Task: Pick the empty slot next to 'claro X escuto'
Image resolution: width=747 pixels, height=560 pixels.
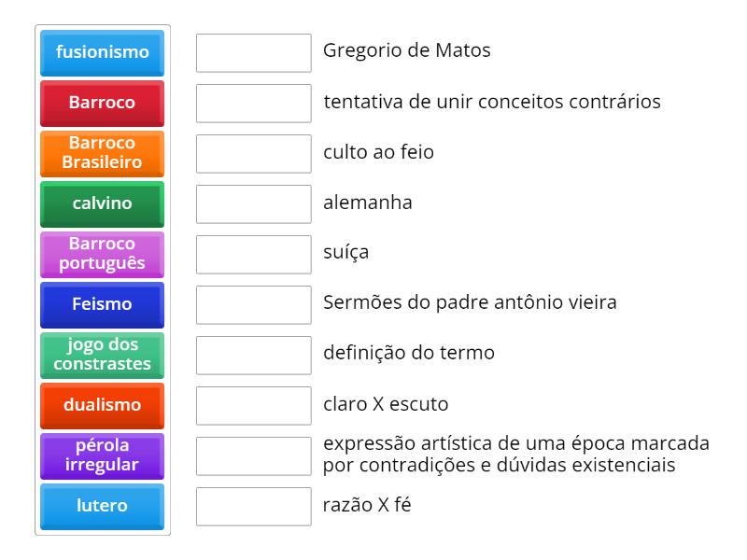Action: click(253, 405)
